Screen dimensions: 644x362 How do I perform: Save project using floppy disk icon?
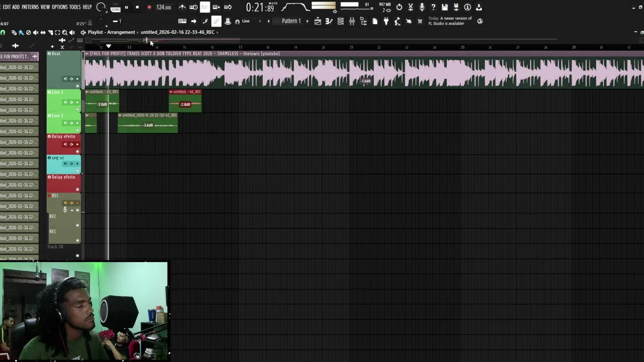point(445,7)
